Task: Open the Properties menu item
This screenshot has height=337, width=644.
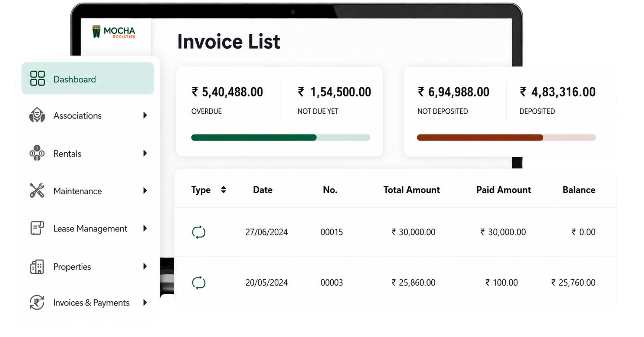Action: click(x=88, y=266)
